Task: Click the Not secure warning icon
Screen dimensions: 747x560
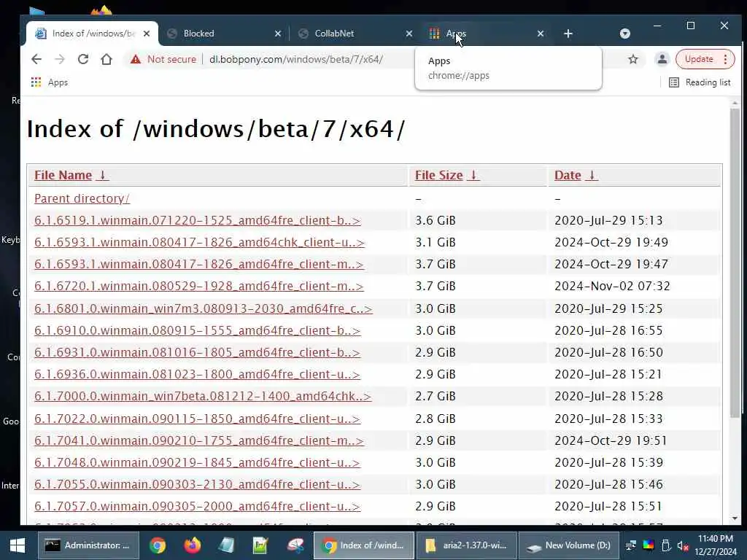Action: 136,59
